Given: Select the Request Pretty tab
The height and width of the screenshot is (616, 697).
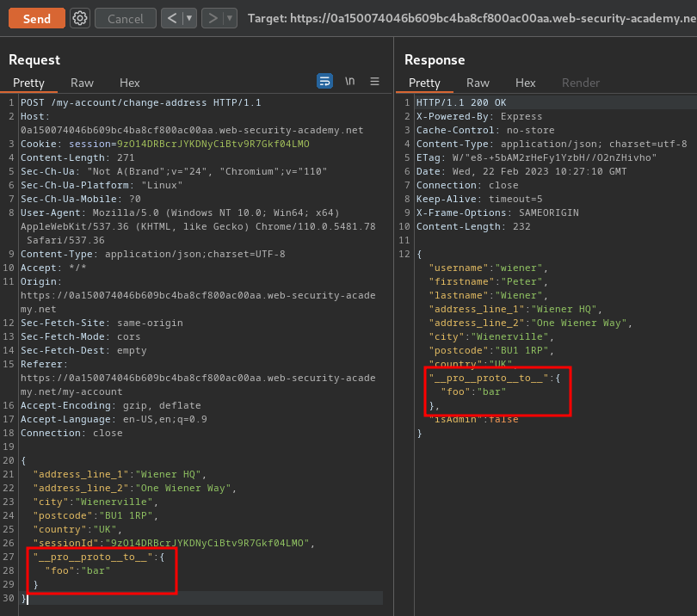Looking at the screenshot, I should pyautogui.click(x=29, y=83).
